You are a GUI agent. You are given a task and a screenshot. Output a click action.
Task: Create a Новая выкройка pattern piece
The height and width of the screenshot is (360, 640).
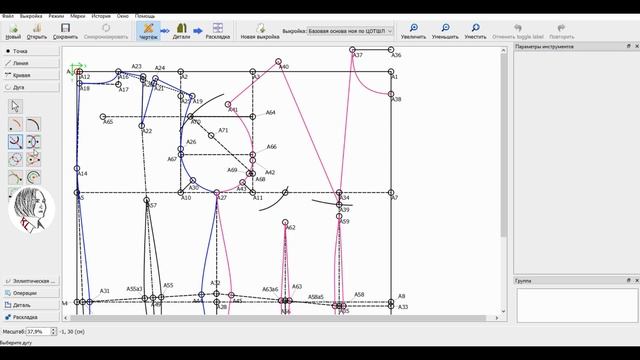click(260, 31)
